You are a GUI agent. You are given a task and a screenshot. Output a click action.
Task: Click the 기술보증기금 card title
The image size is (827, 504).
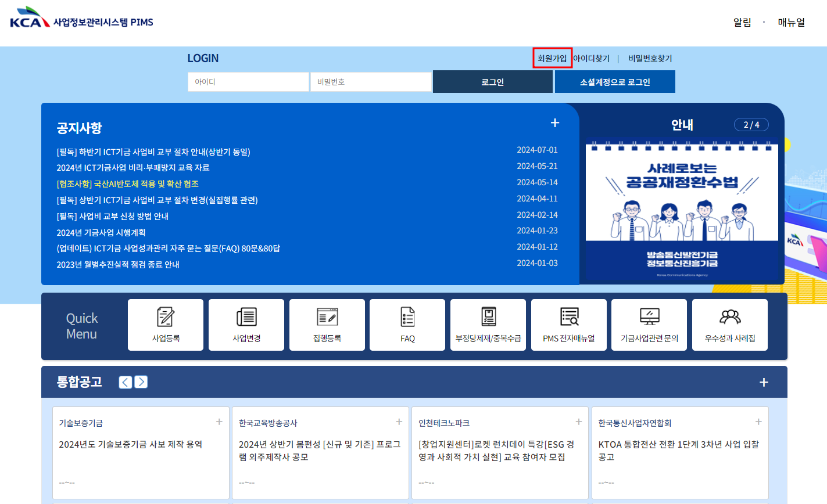point(81,423)
